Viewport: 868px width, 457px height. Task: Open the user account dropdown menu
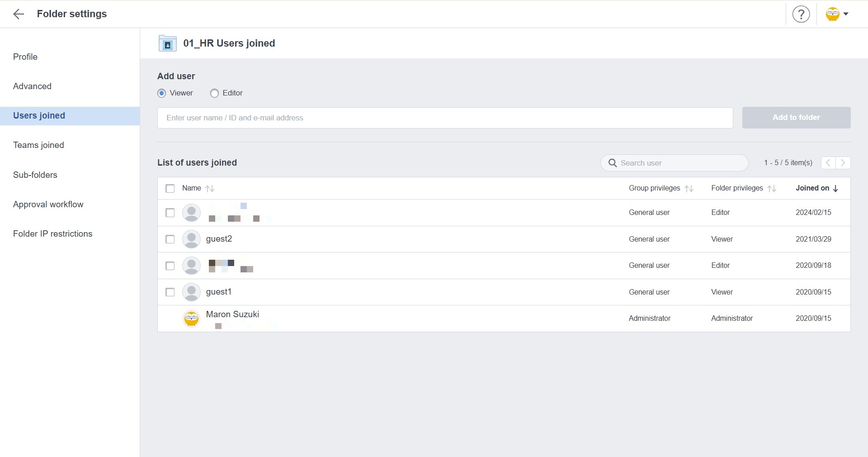(837, 14)
